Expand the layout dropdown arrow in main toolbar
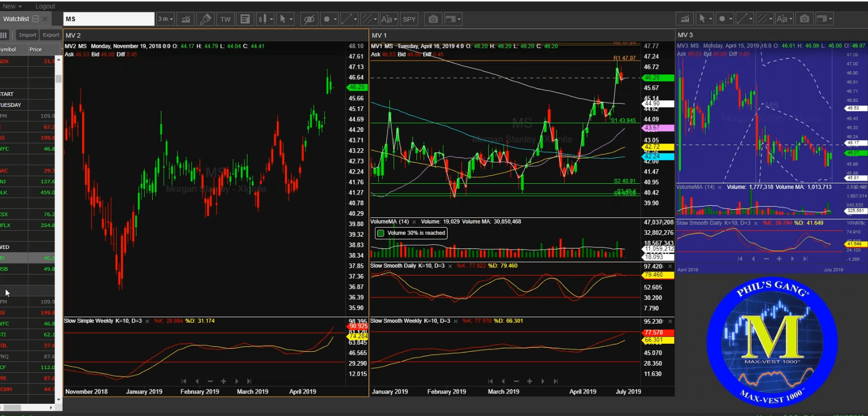Screen dimensions: 868x416 point(459,19)
